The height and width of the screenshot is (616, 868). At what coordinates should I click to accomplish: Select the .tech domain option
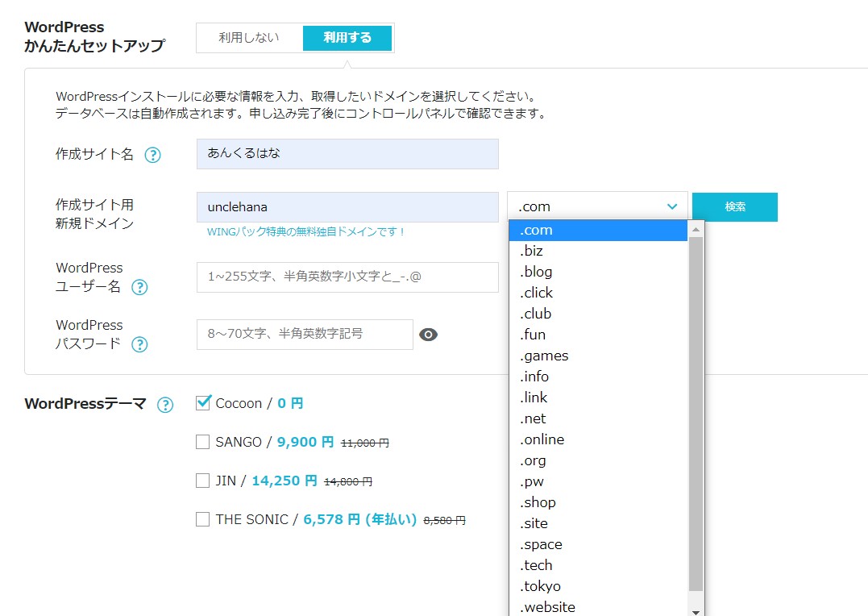(598, 565)
